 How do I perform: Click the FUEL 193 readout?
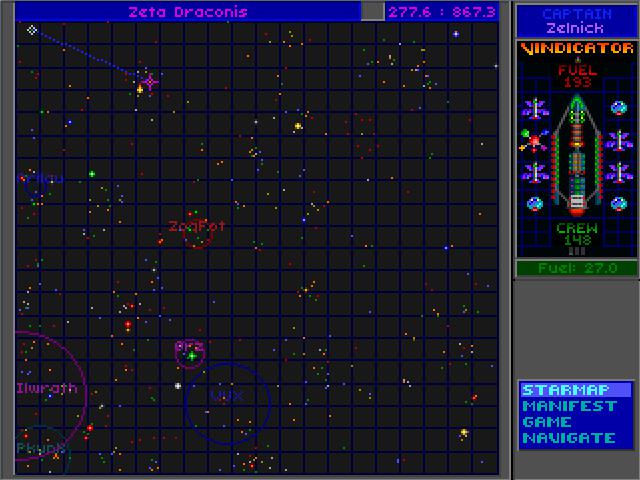577,76
